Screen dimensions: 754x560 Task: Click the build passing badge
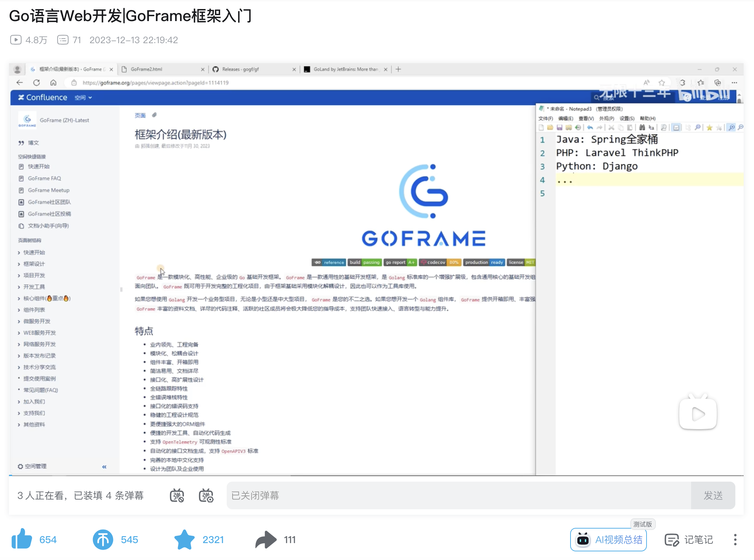[365, 262]
